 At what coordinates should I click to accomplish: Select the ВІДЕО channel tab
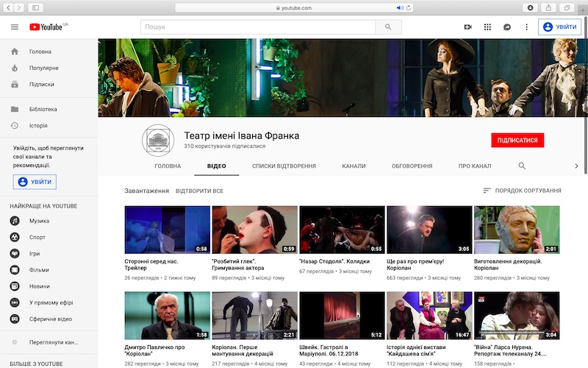coord(216,166)
